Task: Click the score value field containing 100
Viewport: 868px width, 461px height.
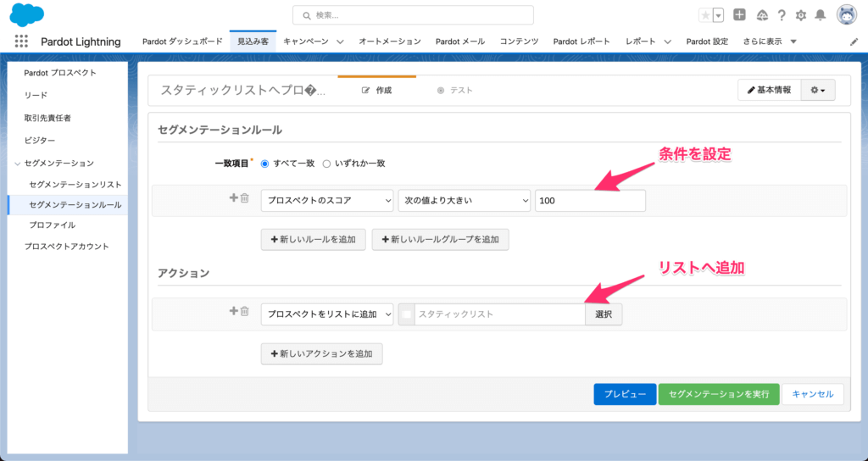Action: click(590, 201)
